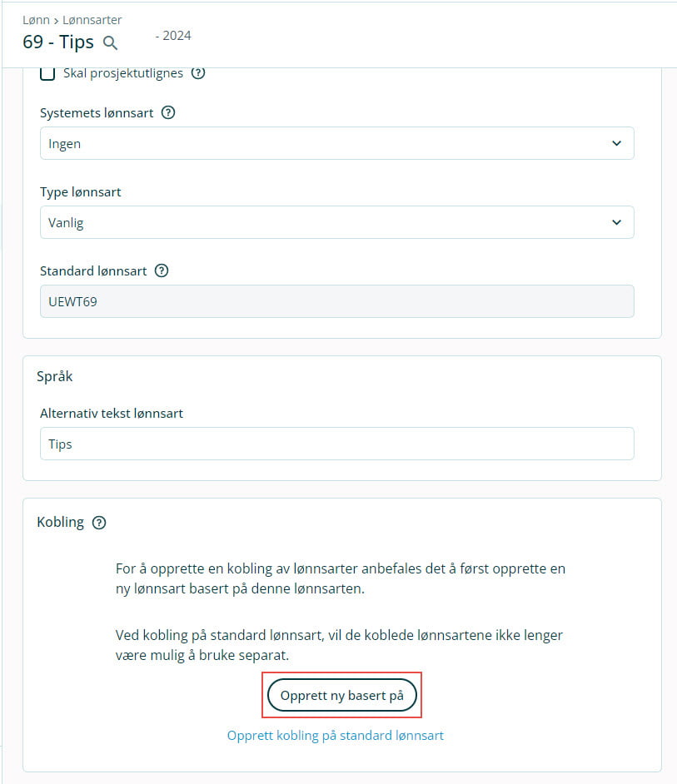Click the chevron arrow in the Ingen field

tap(616, 143)
